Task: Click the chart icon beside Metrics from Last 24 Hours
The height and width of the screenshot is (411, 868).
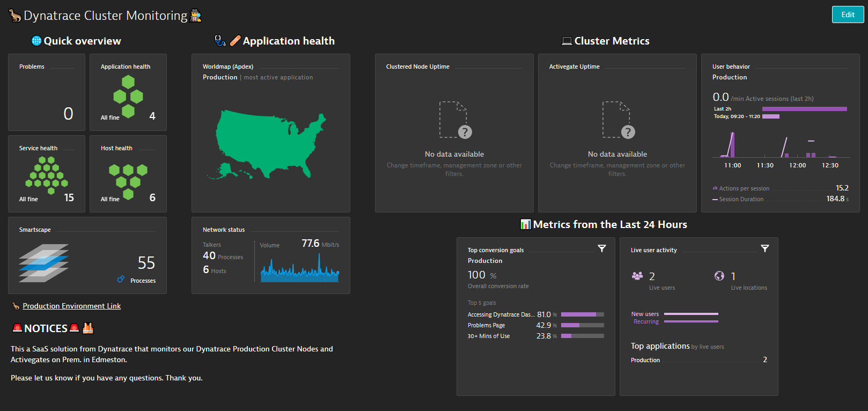Action: coord(526,224)
